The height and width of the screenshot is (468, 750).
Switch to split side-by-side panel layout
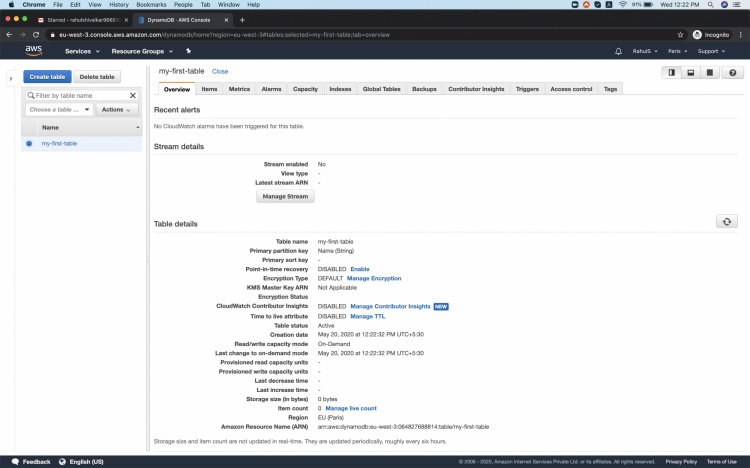(672, 73)
